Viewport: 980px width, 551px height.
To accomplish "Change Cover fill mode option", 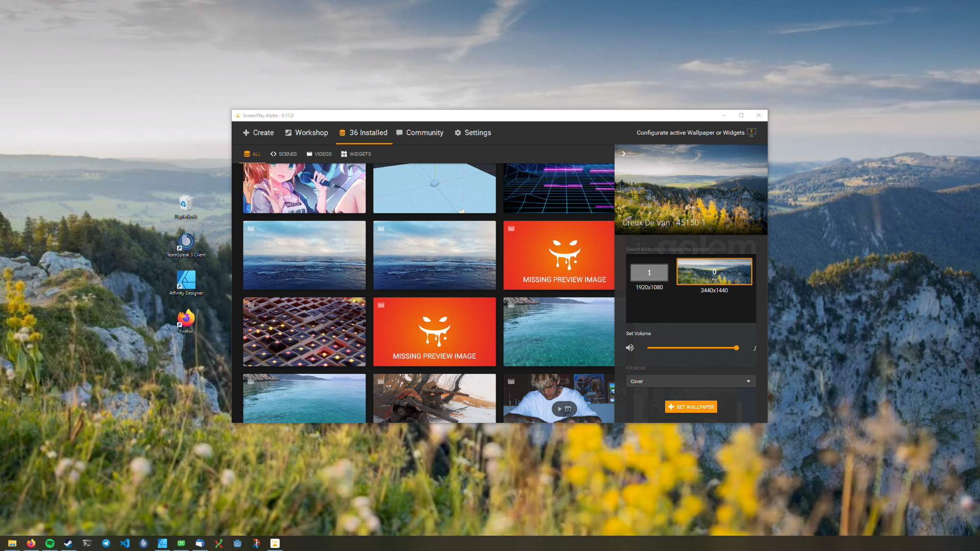I will point(690,382).
